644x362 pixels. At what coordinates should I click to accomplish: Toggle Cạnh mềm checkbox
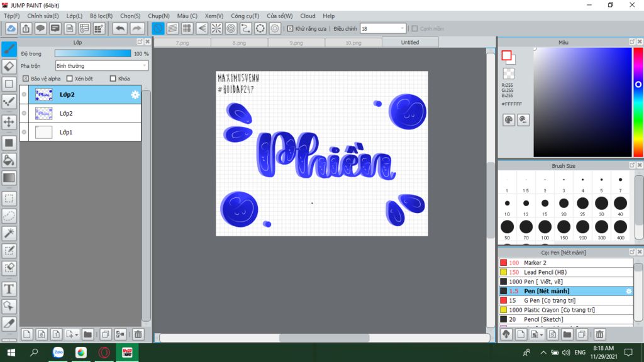[x=415, y=29]
